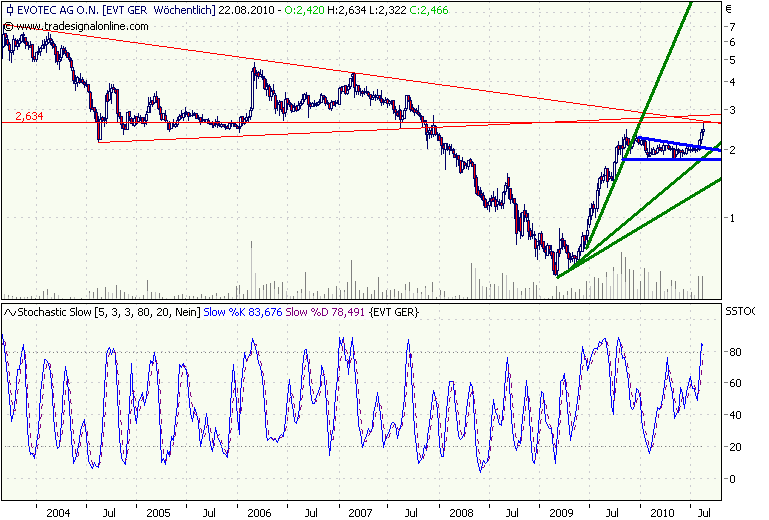Click price axis label 7
Viewport: 769px width, 520px height.
click(732, 27)
